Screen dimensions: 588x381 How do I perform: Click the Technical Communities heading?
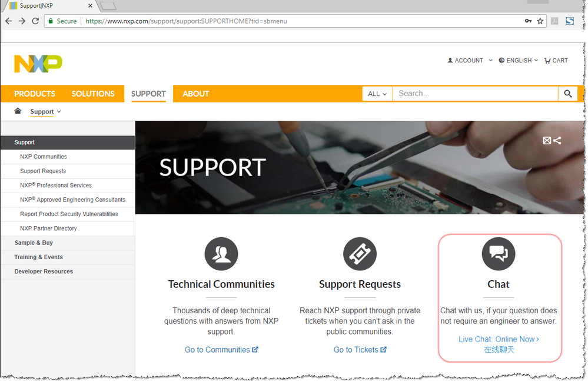tap(221, 284)
